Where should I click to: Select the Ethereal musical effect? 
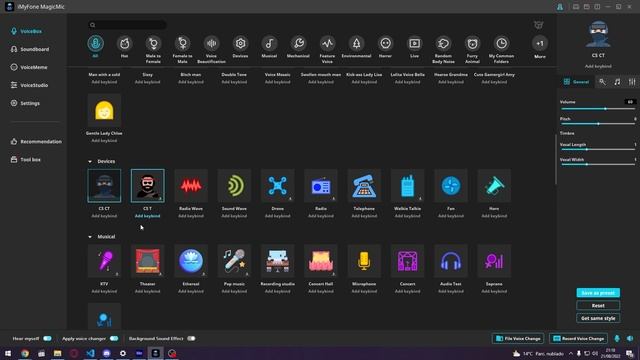click(x=191, y=261)
